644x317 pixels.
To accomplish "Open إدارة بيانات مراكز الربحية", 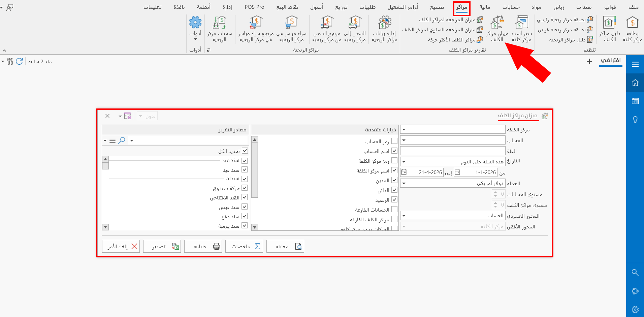I will [384, 29].
